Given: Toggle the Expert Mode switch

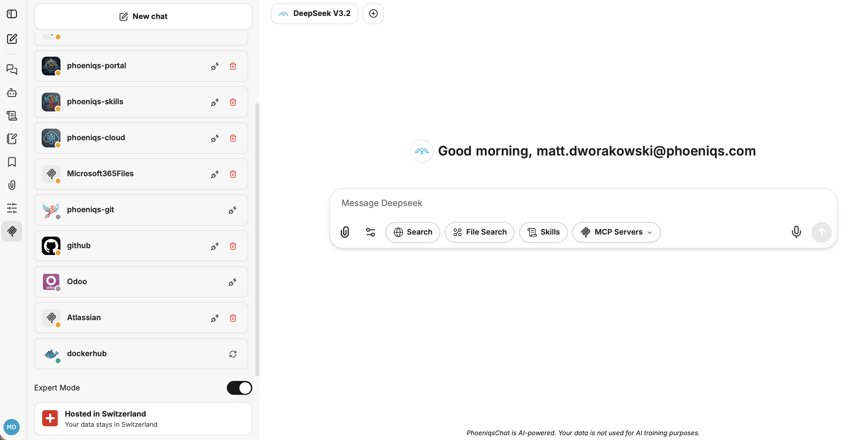Looking at the screenshot, I should coord(239,388).
